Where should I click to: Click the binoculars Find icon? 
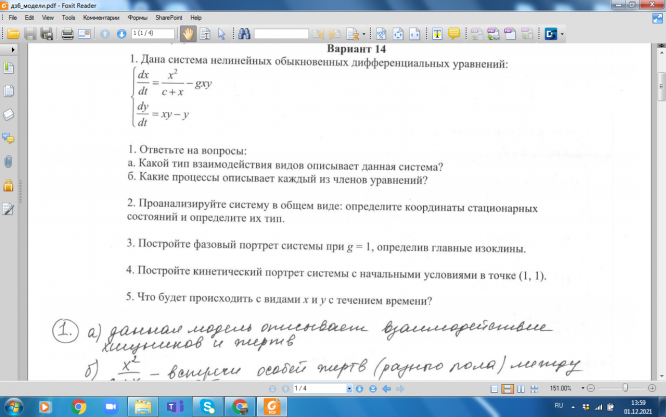tap(244, 34)
